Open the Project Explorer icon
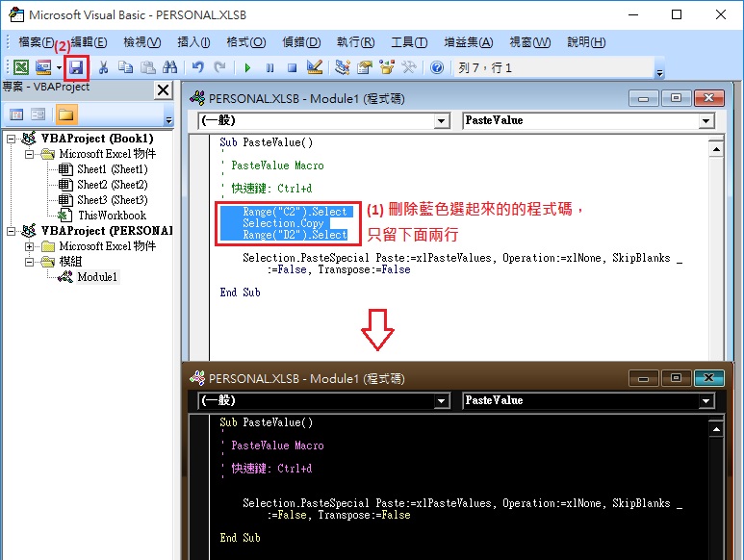744x560 pixels. 342,67
